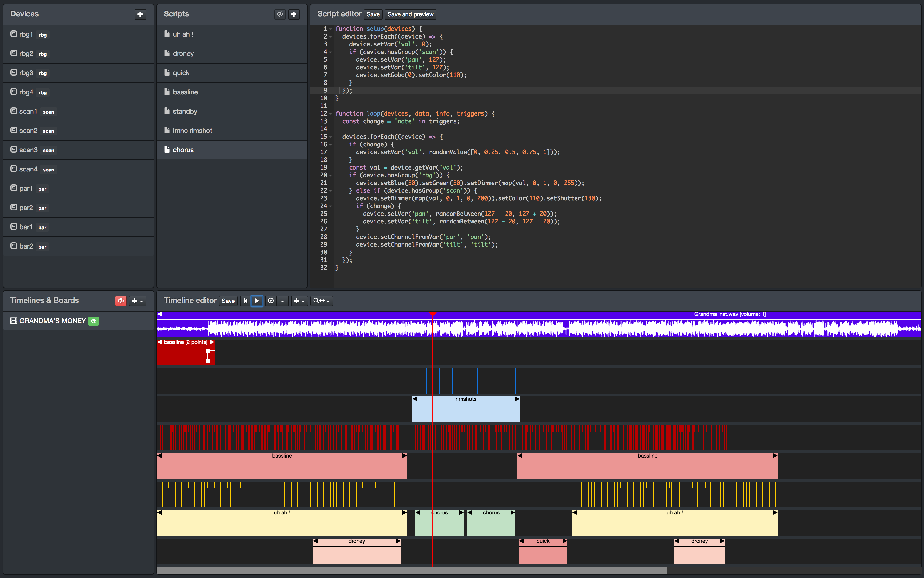Toggle the green eye on GRANDMA'S MONEY
The height and width of the screenshot is (578, 924).
point(94,321)
